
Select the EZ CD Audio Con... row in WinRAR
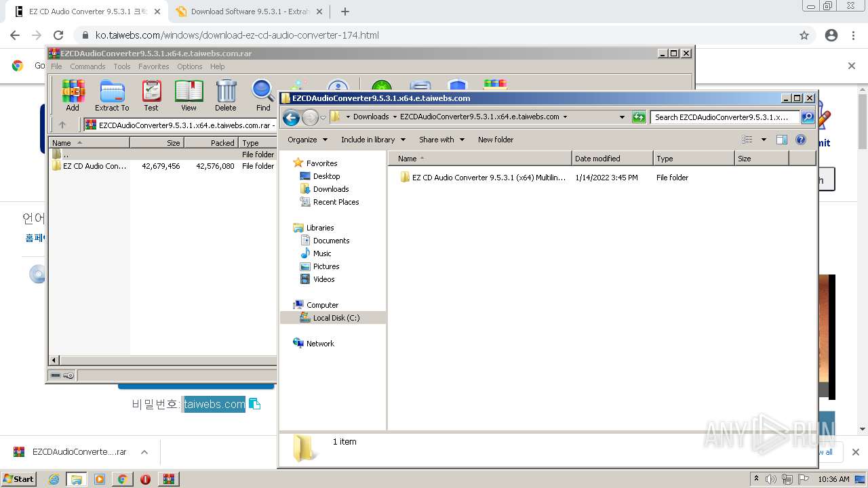point(163,166)
